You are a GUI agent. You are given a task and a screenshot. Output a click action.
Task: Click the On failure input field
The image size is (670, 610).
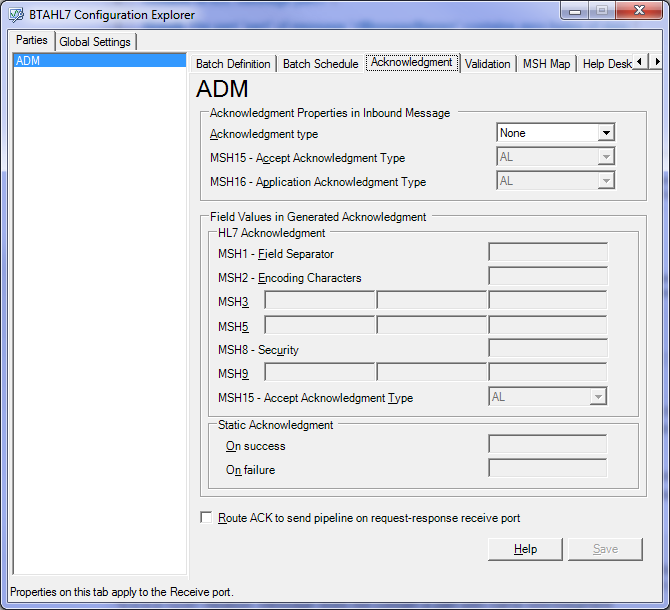tap(548, 468)
